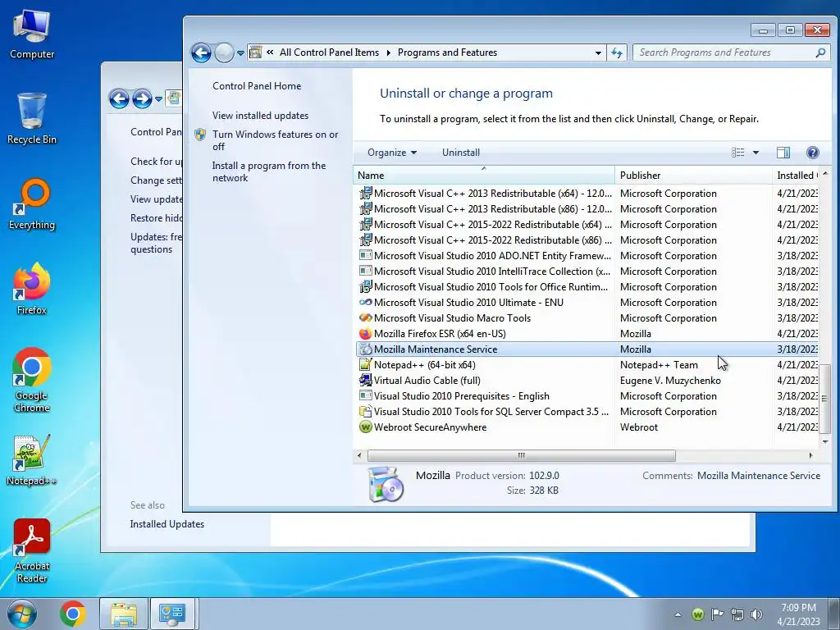Click the Uninstall toolbar button
This screenshot has width=840, height=630.
click(461, 153)
